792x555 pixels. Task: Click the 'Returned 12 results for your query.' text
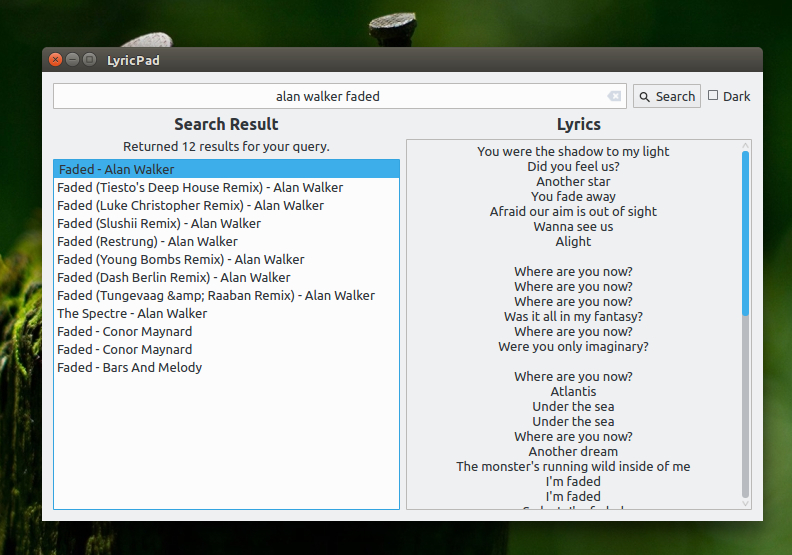tap(226, 146)
